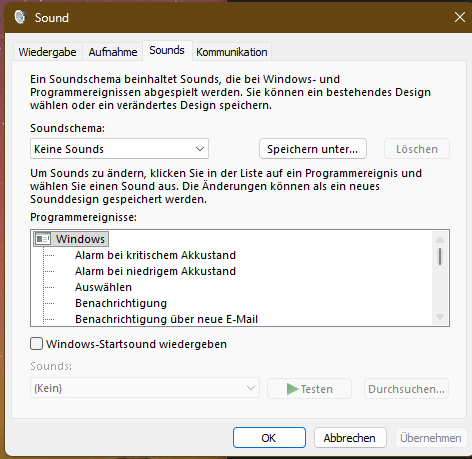Select Alarm bei niedrigem Akkustand event
Image resolution: width=472 pixels, height=459 pixels.
[155, 271]
